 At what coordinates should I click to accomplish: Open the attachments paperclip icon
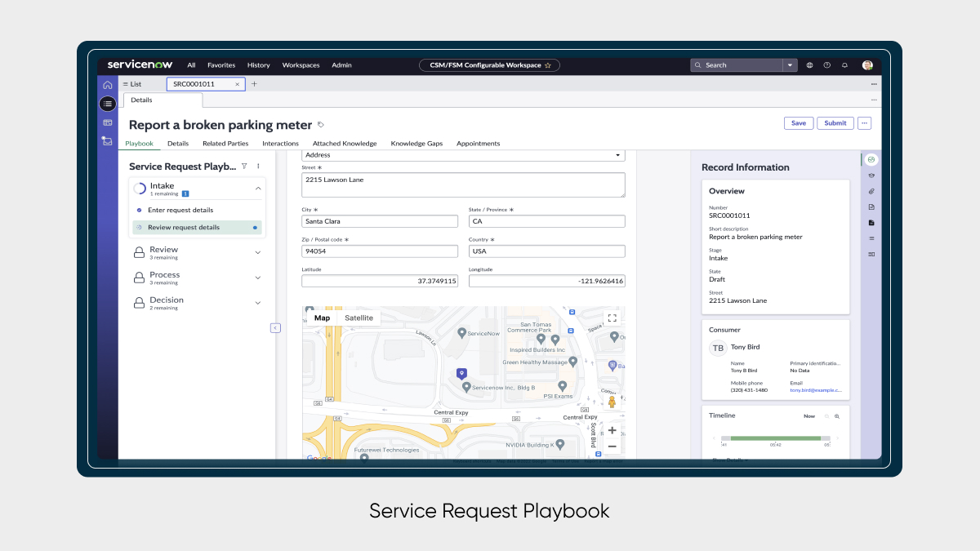[x=871, y=191]
